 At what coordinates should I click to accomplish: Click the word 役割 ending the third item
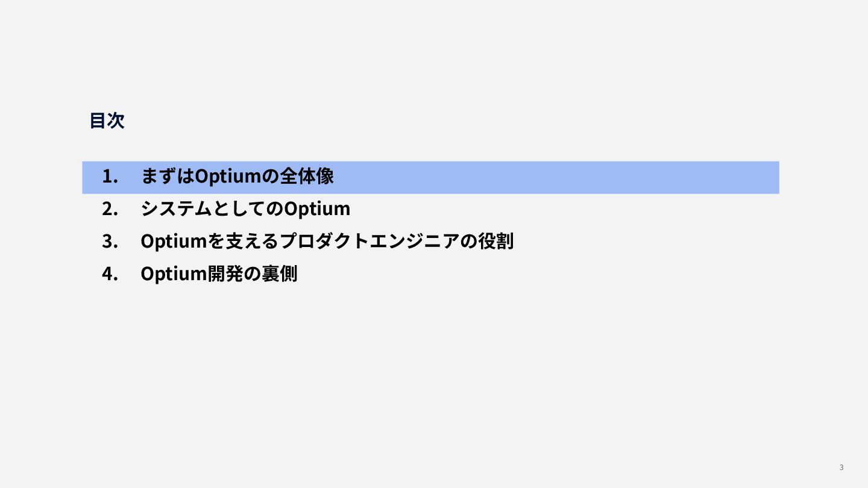coord(497,242)
